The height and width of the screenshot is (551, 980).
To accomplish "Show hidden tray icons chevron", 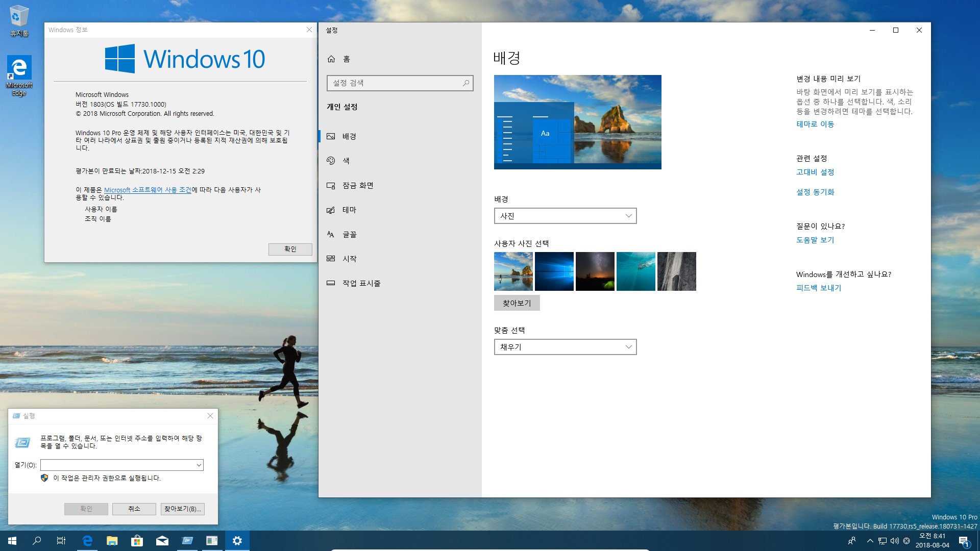I will [x=870, y=541].
